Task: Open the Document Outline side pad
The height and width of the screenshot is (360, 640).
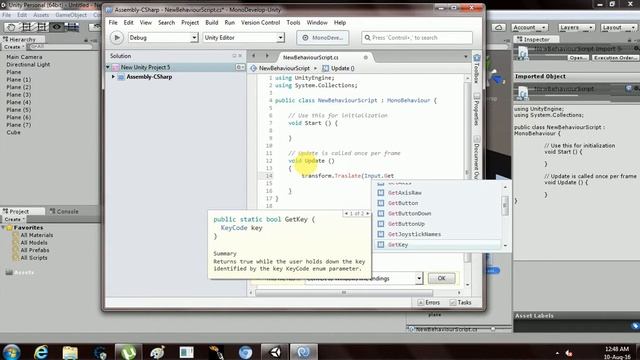Action: [476, 157]
